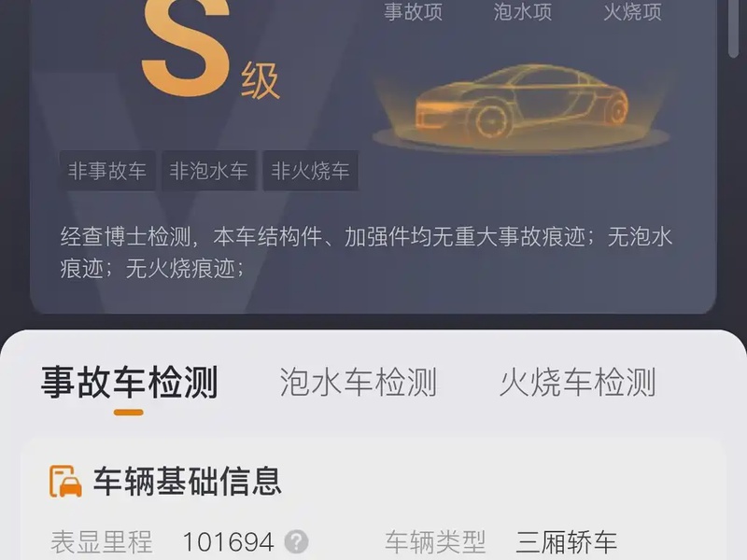Click the vertical scrollbar thumb at right edge
This screenshot has height=560, width=747.
[734, 28]
